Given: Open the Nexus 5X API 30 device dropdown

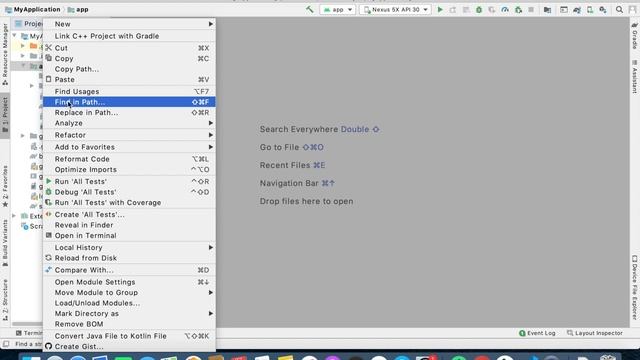Looking at the screenshot, I should point(395,9).
